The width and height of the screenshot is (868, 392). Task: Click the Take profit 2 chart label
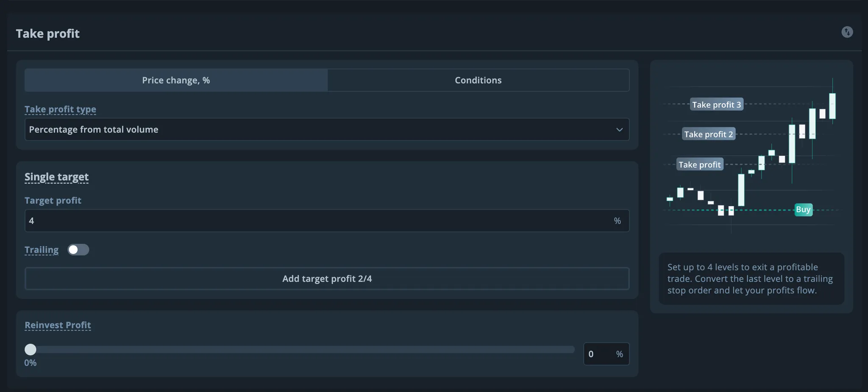(x=708, y=134)
